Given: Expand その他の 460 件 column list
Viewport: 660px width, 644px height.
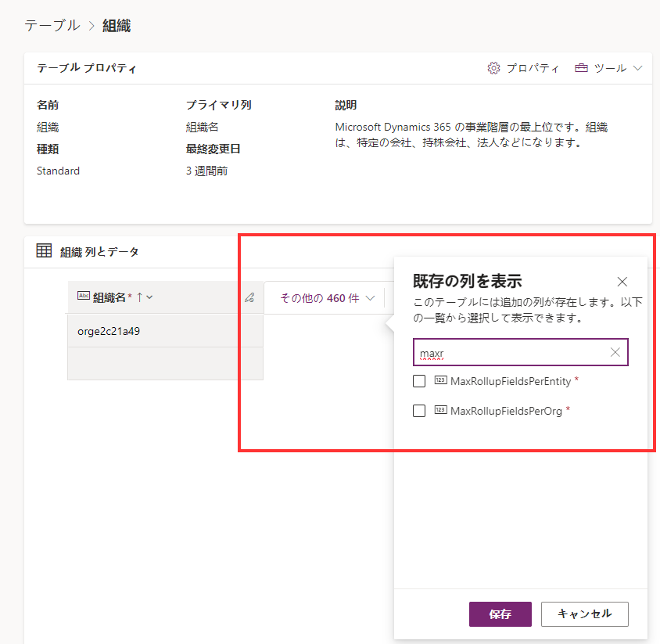Looking at the screenshot, I should 327,298.
